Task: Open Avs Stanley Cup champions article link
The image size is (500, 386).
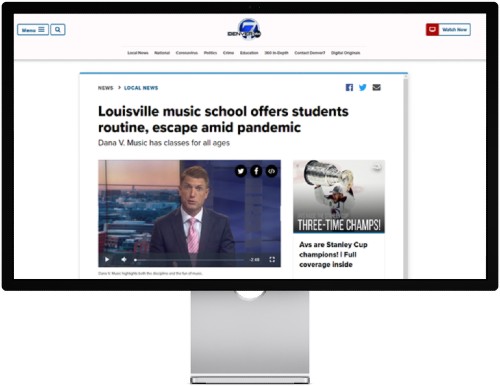Action: (x=333, y=254)
